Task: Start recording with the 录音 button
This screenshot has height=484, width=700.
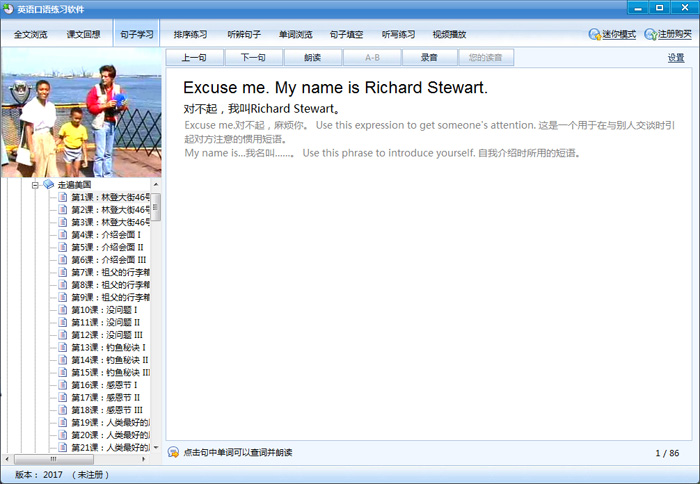Action: [x=428, y=58]
